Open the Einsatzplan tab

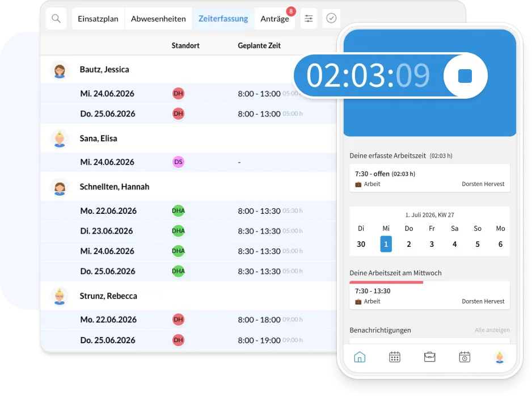(x=98, y=19)
